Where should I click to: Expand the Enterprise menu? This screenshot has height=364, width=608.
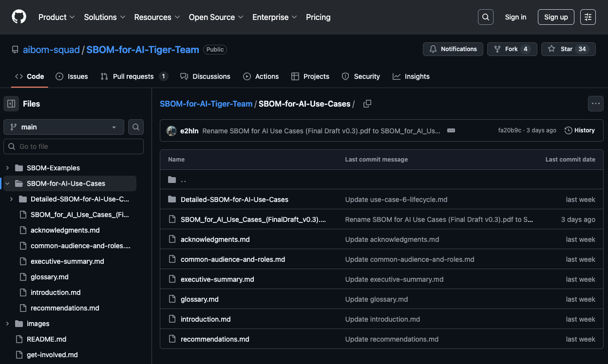click(275, 17)
